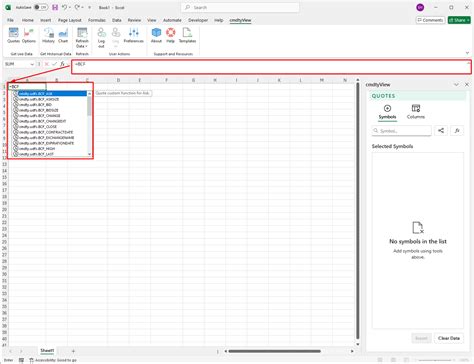Image resolution: width=474 pixels, height=364 pixels.
Task: Open the History data tool
Action: point(48,36)
